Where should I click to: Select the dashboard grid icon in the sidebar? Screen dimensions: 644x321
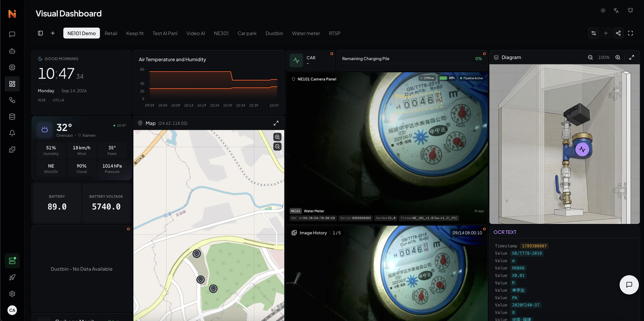click(x=12, y=84)
